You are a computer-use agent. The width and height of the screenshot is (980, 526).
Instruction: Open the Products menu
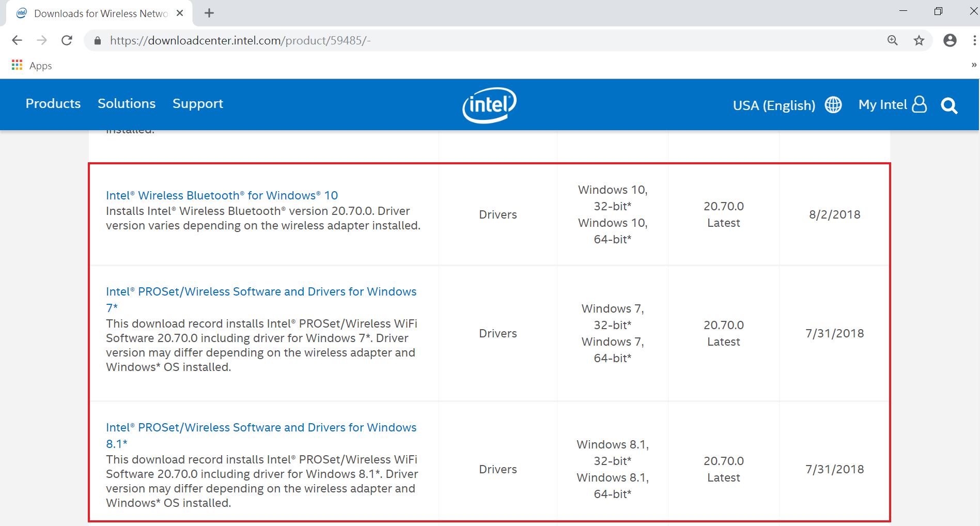pos(53,104)
